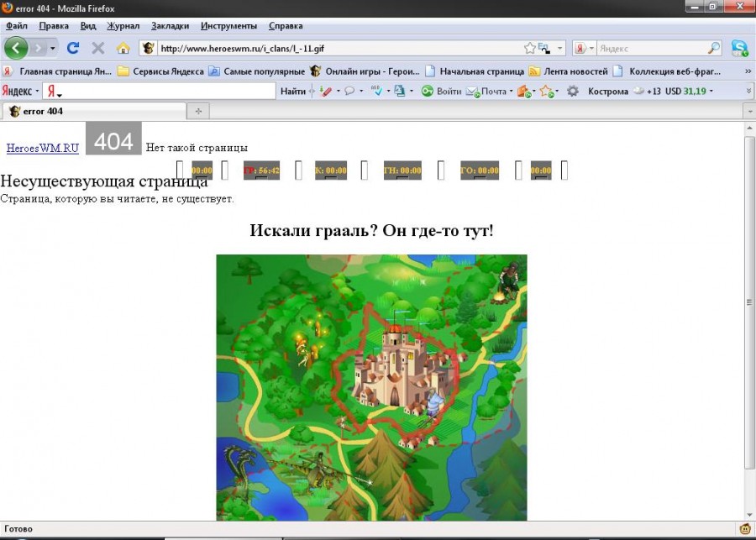The height and width of the screenshot is (540, 756).
Task: Open the Инструменты menu
Action: click(228, 26)
